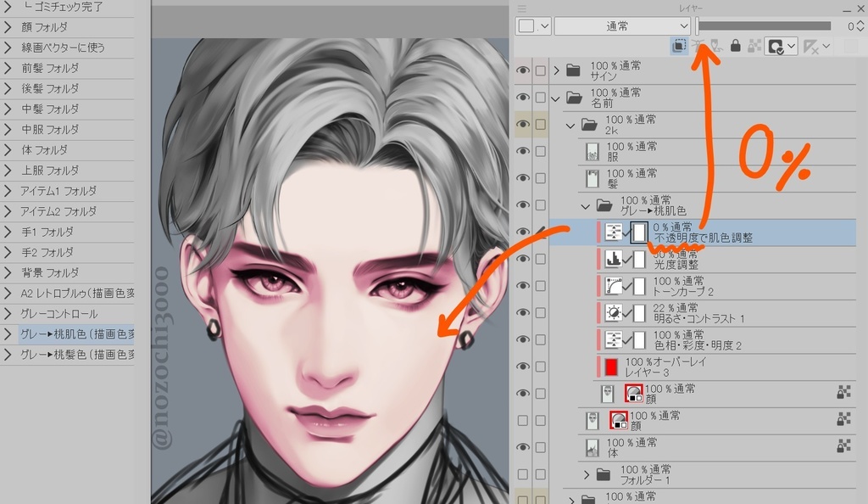The width and height of the screenshot is (868, 504).
Task: Hide the 服 layer
Action: [x=522, y=151]
